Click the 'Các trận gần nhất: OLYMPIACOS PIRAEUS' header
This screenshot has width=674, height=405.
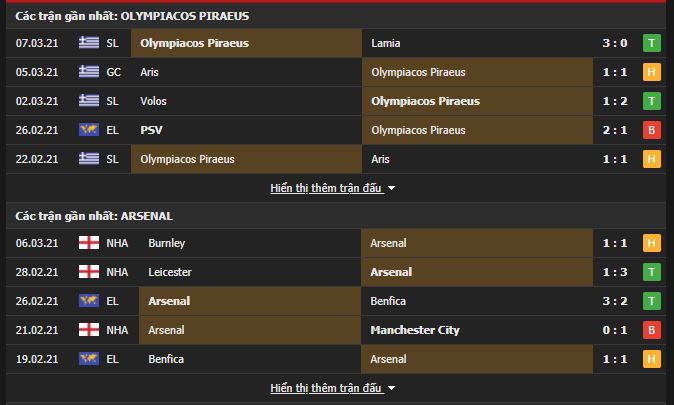(x=132, y=16)
